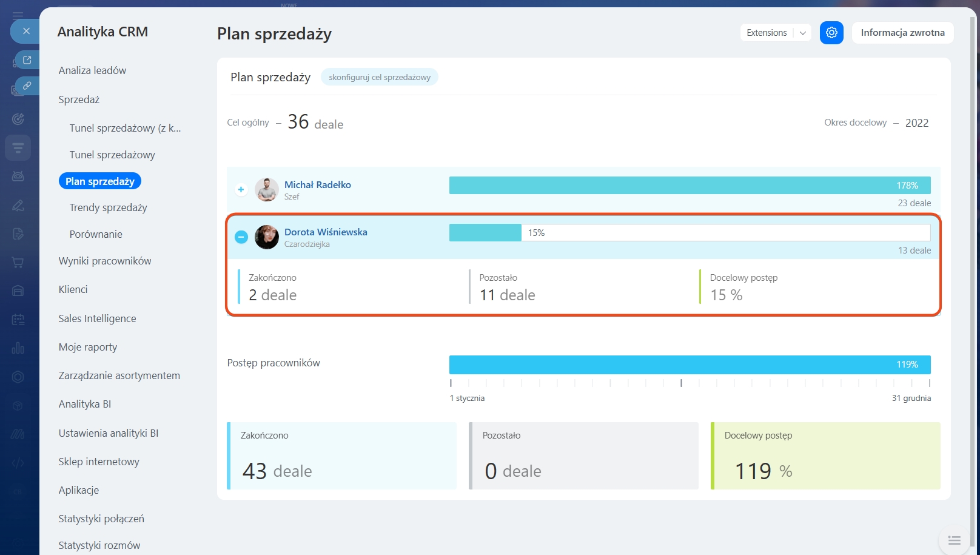Expand Michał Radełko's plan details
980x555 pixels.
tap(241, 190)
